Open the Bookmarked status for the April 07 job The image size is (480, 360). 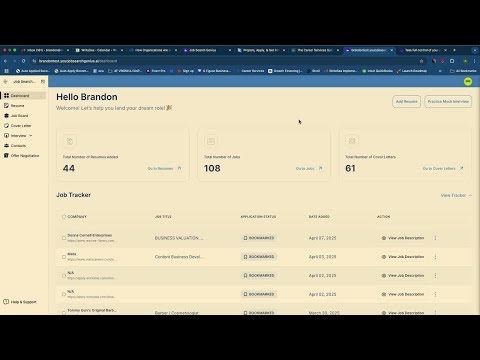[x=259, y=238]
